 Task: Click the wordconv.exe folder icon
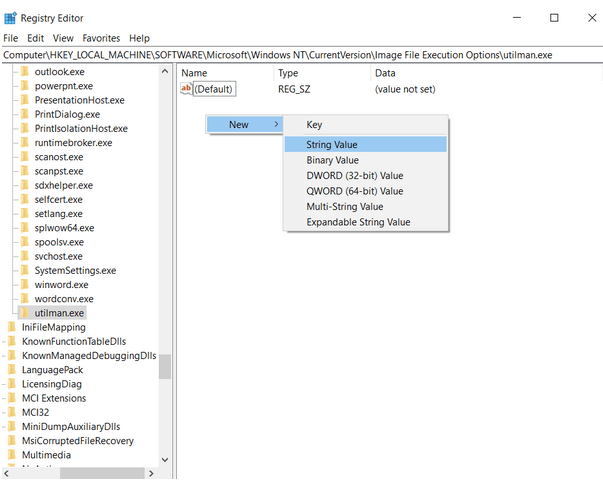[25, 299]
